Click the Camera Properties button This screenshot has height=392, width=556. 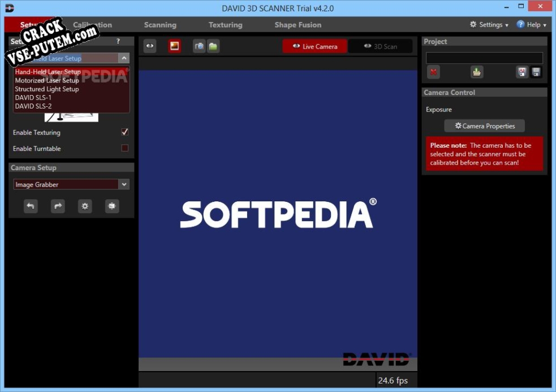(x=484, y=126)
